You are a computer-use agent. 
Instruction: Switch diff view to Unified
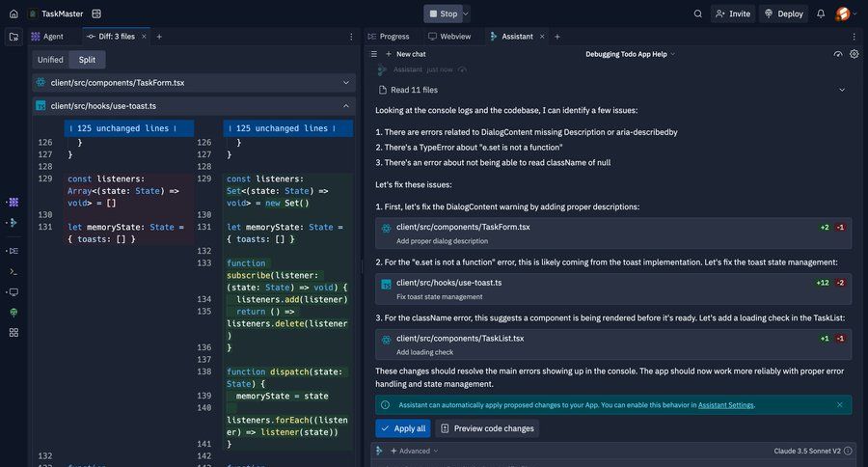coord(50,60)
